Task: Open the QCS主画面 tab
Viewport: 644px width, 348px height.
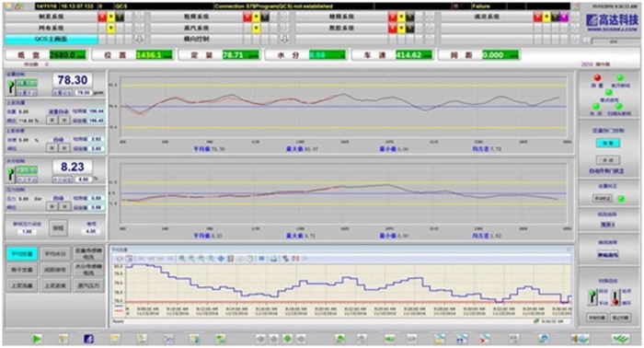Action: [x=51, y=39]
